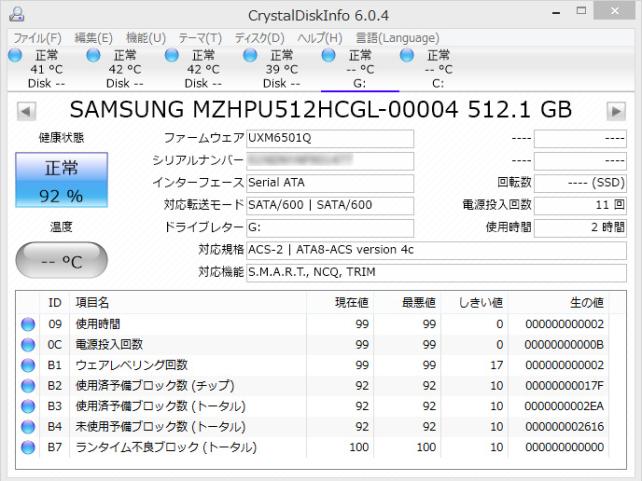642x481 pixels.
Task: Click status orb for ランタイム不良ブロック row
Action: pyautogui.click(x=28, y=446)
